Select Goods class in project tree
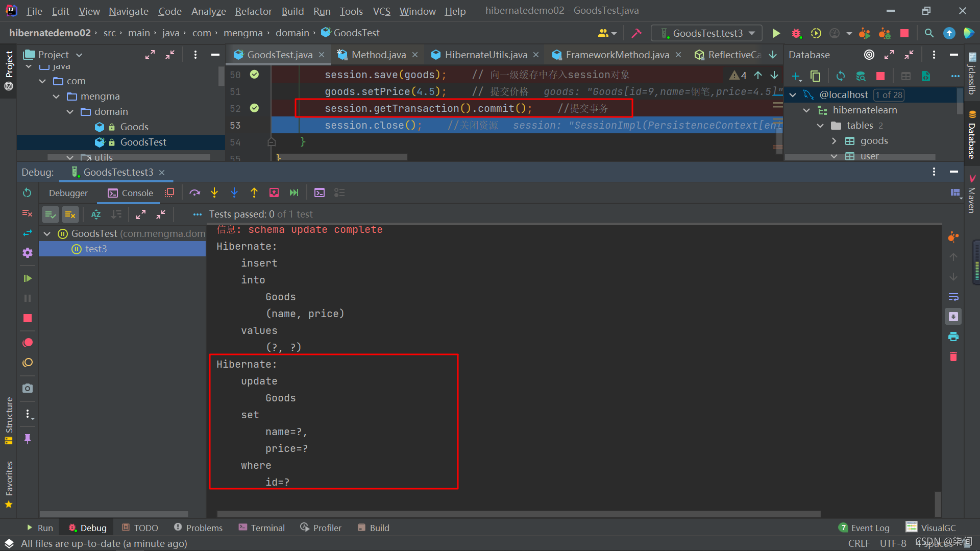This screenshot has height=551, width=980. pyautogui.click(x=134, y=127)
